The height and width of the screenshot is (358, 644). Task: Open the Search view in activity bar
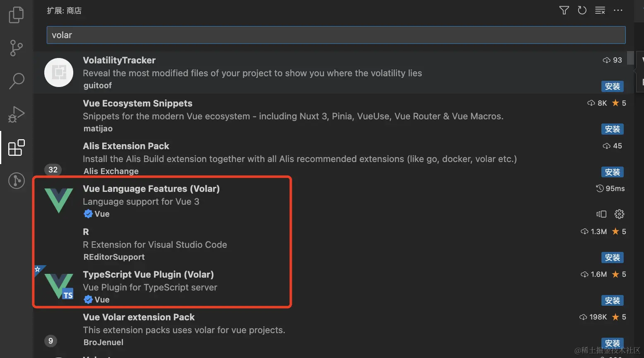coord(17,81)
